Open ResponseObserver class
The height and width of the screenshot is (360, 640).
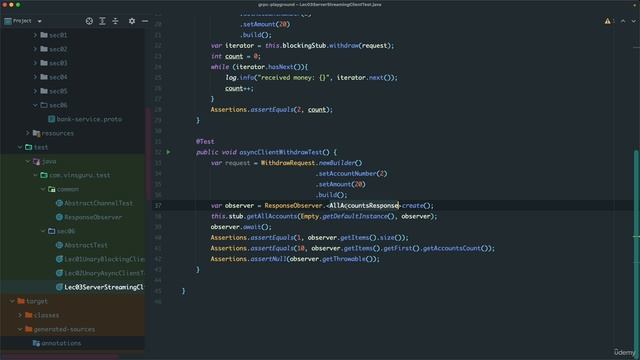[93, 217]
